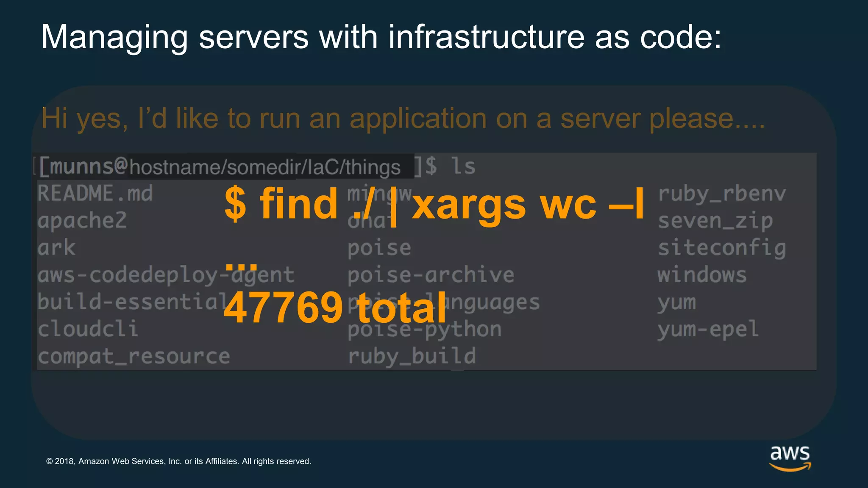Image resolution: width=868 pixels, height=488 pixels.
Task: Click cloudcli entry
Action: pyautogui.click(x=88, y=329)
